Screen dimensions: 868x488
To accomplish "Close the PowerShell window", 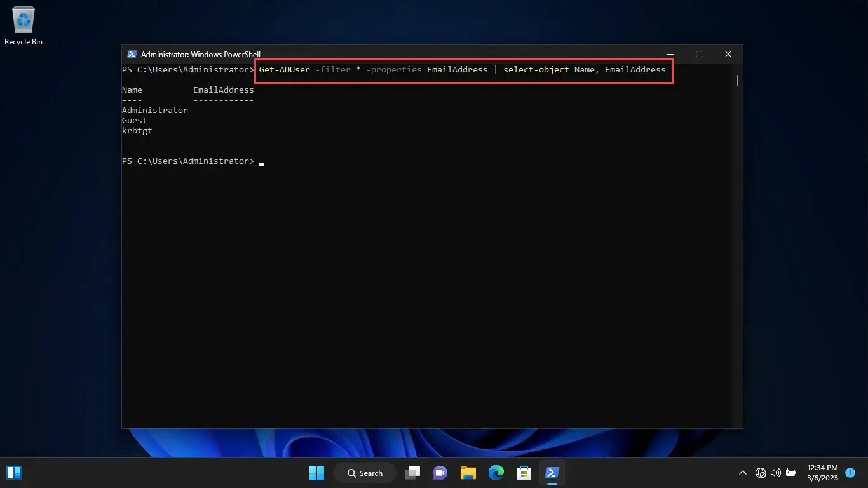I will pyautogui.click(x=728, y=55).
